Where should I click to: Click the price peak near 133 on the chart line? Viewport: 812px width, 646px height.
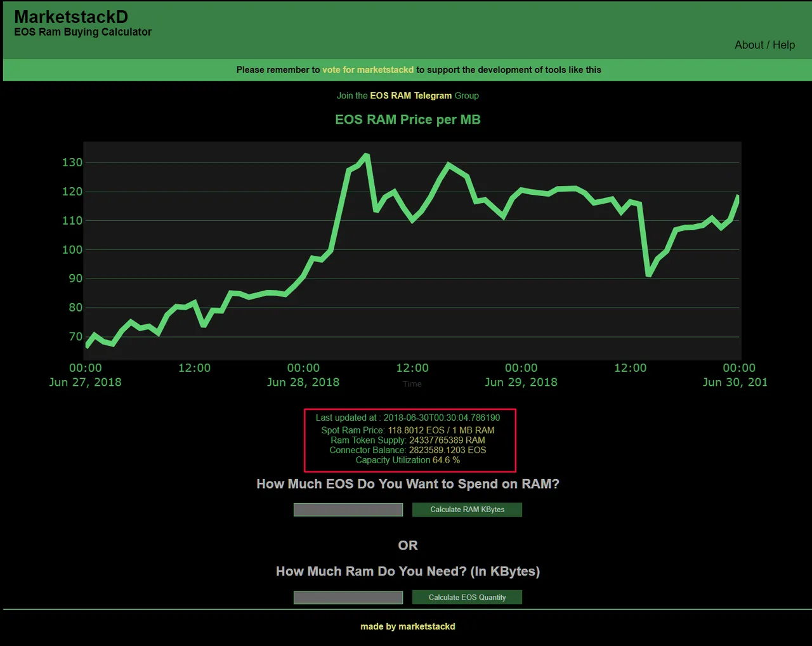tap(367, 155)
